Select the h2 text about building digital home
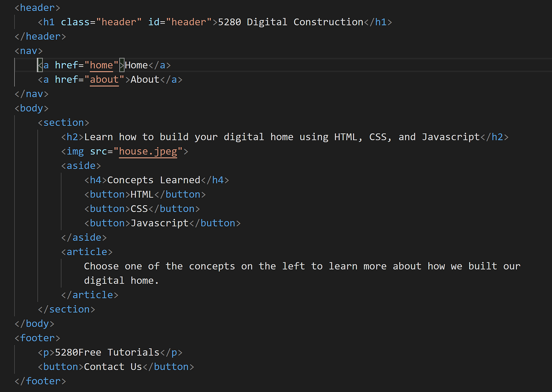Screen dimensions: 552x392 click(282, 137)
